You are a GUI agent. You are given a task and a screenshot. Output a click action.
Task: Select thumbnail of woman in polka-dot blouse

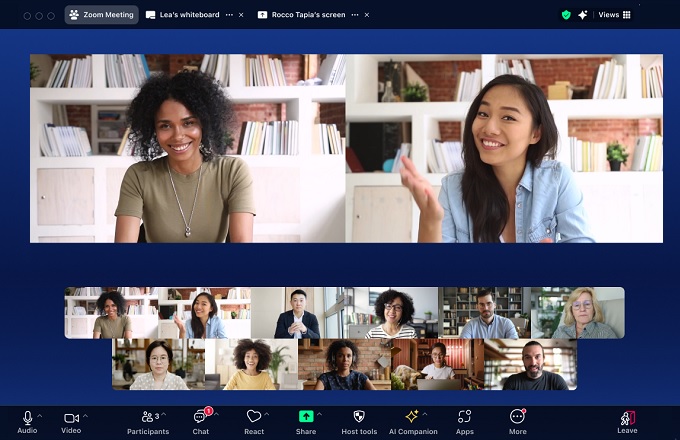159,364
